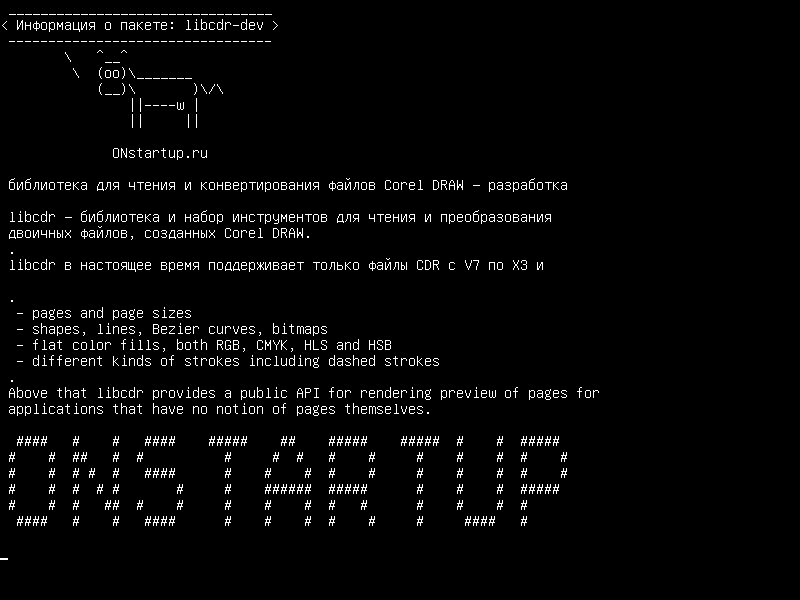The height and width of the screenshot is (600, 800).
Task: Click line 'двоичных файлов, созданных Corel DRAW.'
Action: tap(159, 233)
